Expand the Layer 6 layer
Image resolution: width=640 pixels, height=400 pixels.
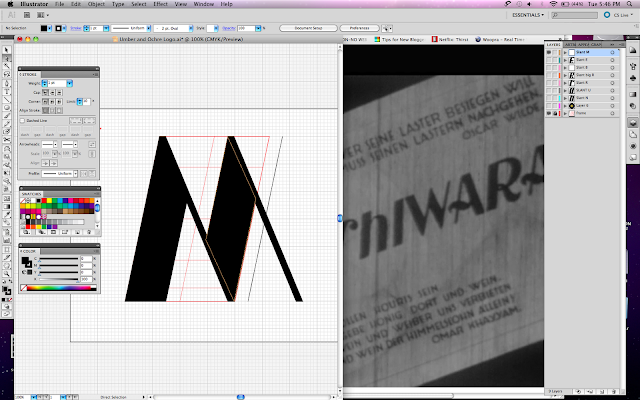[565, 106]
